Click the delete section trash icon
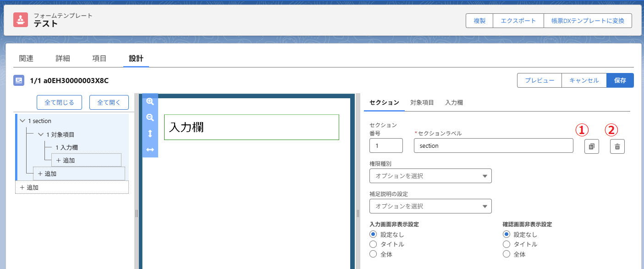The width and height of the screenshot is (644, 269). coord(617,146)
